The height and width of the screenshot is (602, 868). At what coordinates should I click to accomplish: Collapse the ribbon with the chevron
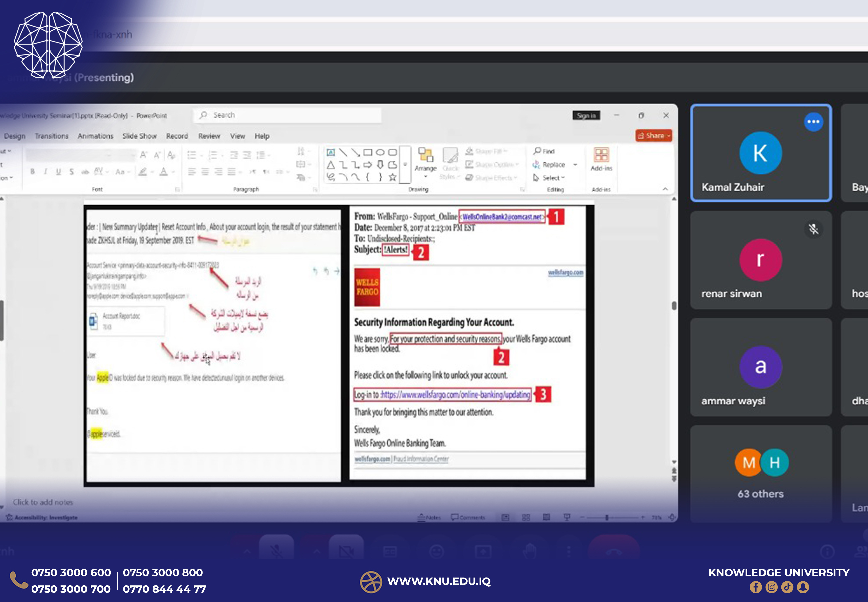[x=665, y=189]
